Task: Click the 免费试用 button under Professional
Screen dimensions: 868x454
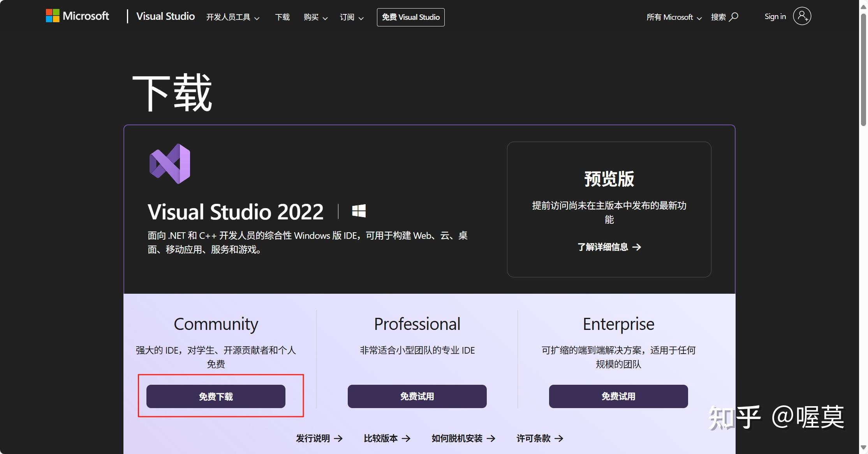Action: (417, 396)
